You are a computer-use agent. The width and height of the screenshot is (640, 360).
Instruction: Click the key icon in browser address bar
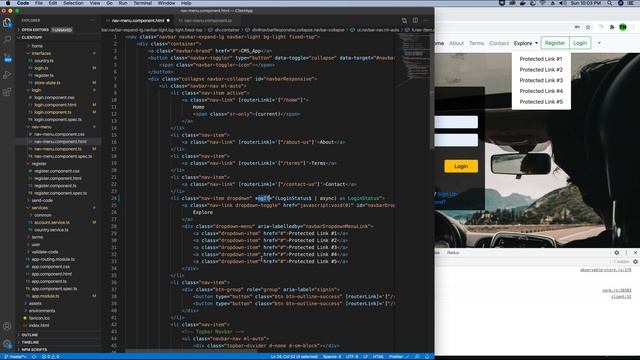[x=577, y=27]
